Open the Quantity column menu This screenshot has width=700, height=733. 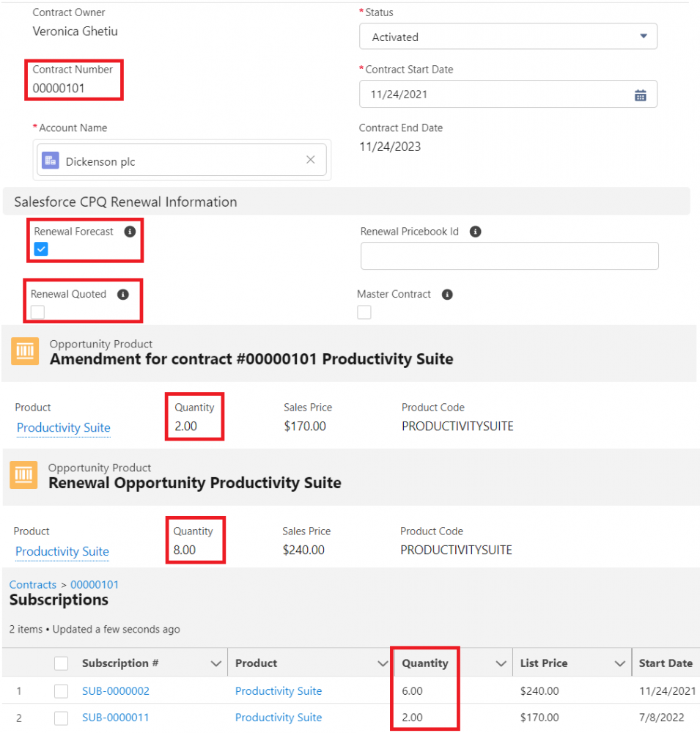click(501, 663)
